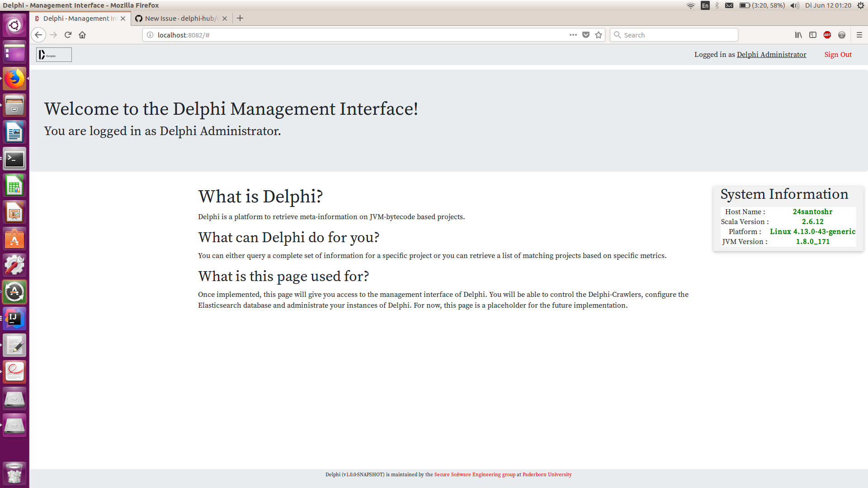Open a new browser tab
868x488 pixels.
240,18
